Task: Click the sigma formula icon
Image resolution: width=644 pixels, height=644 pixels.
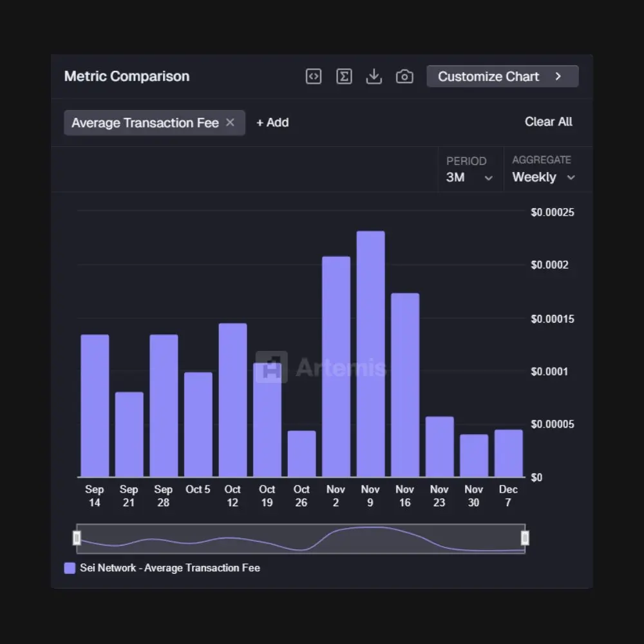Action: 344,77
